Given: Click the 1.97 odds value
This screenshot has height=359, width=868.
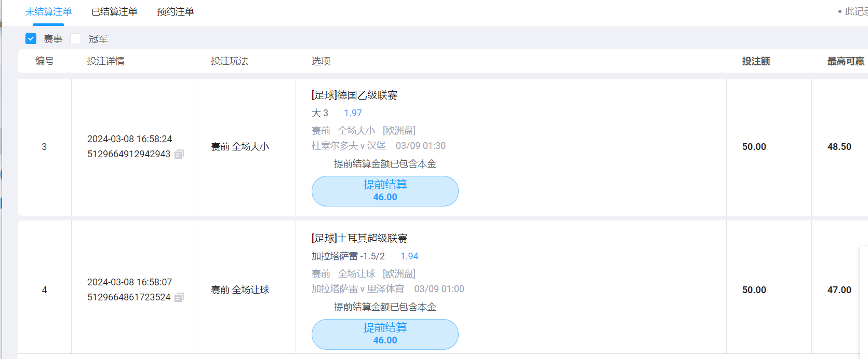Looking at the screenshot, I should (x=353, y=113).
